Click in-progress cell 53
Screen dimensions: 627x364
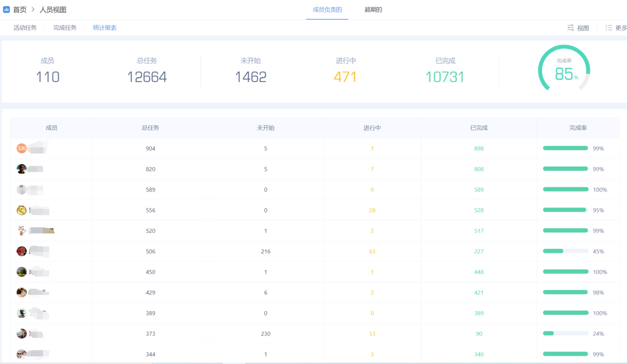372,334
